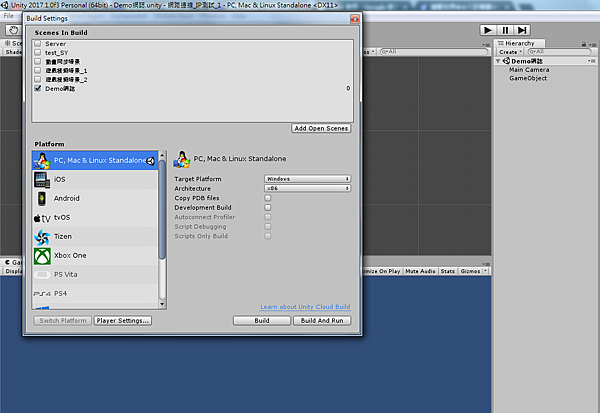Select Main Camera in Hierarchy
The width and height of the screenshot is (600, 413).
529,70
